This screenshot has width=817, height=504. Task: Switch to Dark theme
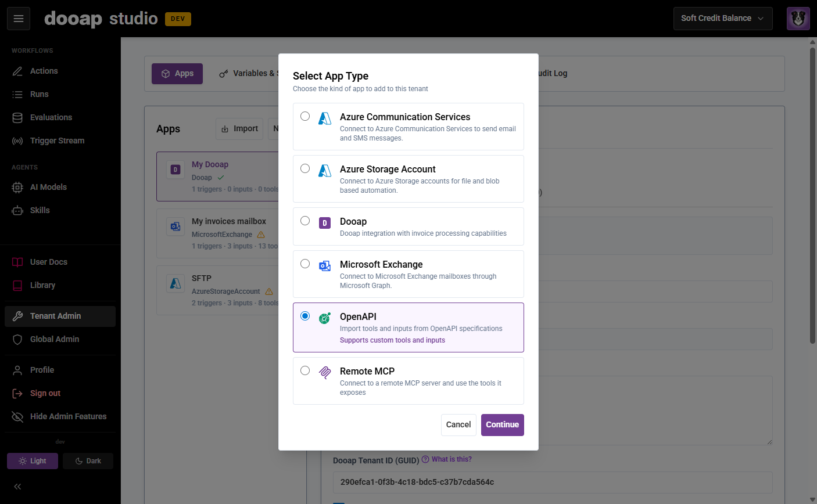coord(88,461)
